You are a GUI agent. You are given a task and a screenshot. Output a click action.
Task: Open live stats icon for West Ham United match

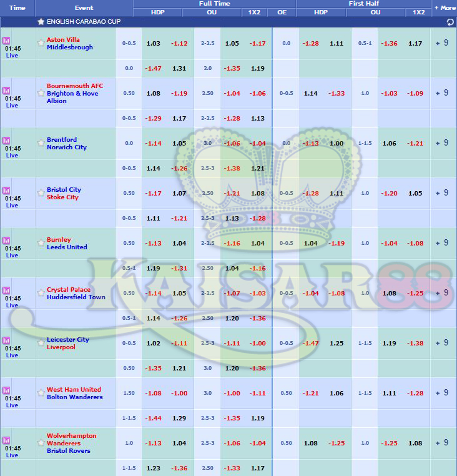(6, 390)
